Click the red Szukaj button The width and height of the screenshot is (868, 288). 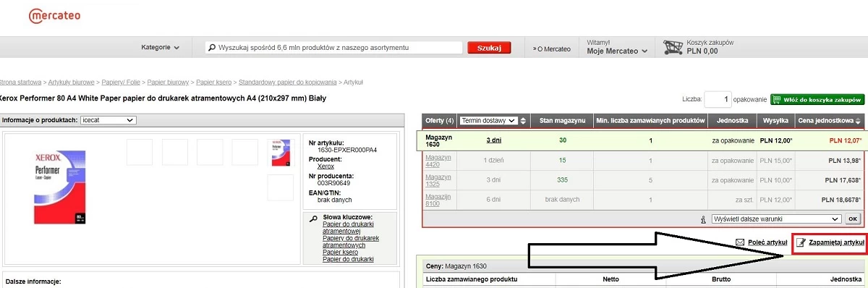pyautogui.click(x=490, y=48)
